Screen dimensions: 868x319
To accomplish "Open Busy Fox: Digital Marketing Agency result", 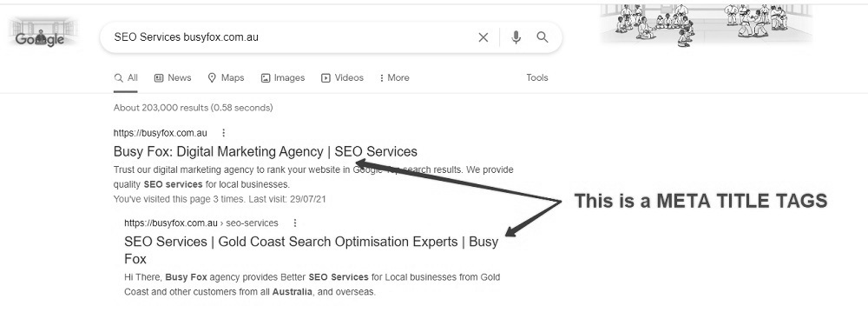I will coord(265,151).
